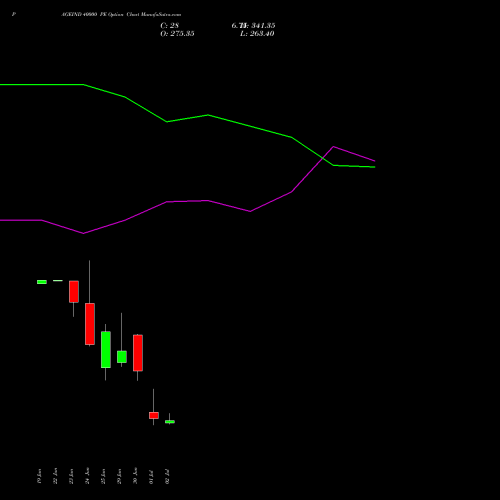Click the '24 Jun' date axis label
Viewport: 500px width, 500px height.
coord(87,476)
